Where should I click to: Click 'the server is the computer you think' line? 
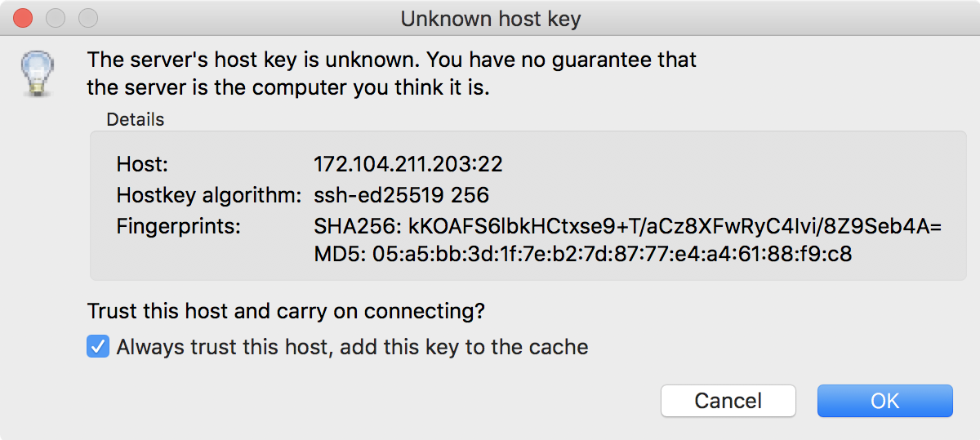(x=288, y=87)
